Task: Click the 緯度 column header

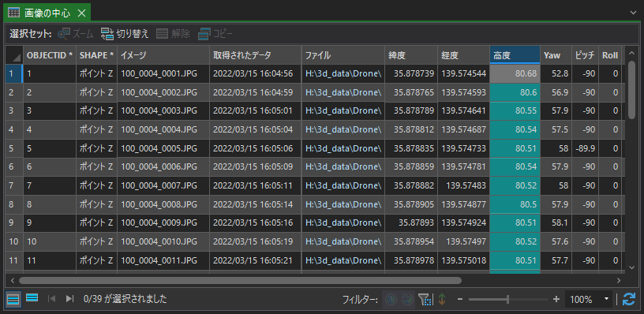Action: 411,55
